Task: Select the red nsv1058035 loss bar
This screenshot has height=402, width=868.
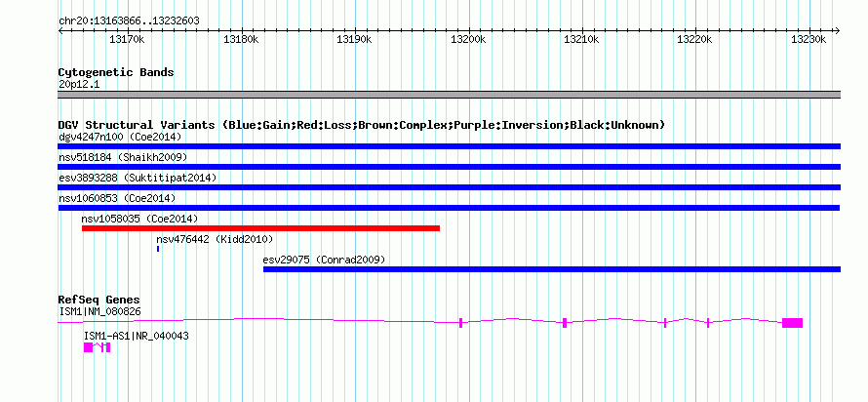Action: pyautogui.click(x=260, y=228)
